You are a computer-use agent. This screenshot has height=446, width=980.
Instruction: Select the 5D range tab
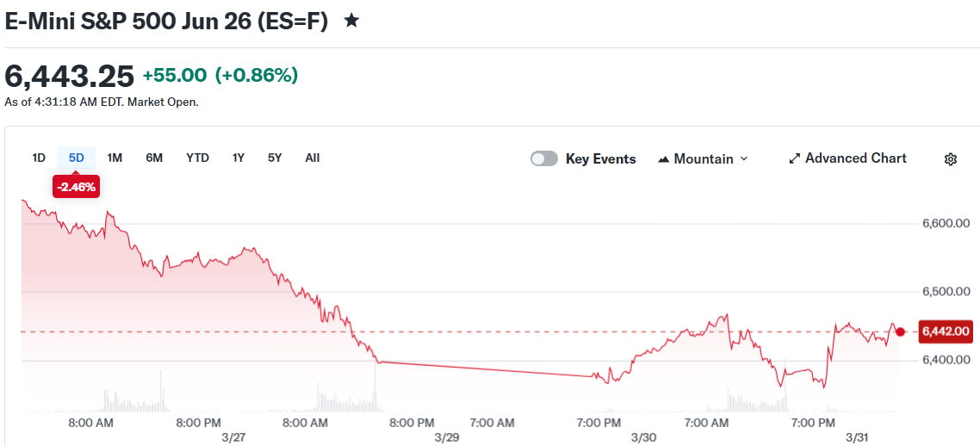77,158
